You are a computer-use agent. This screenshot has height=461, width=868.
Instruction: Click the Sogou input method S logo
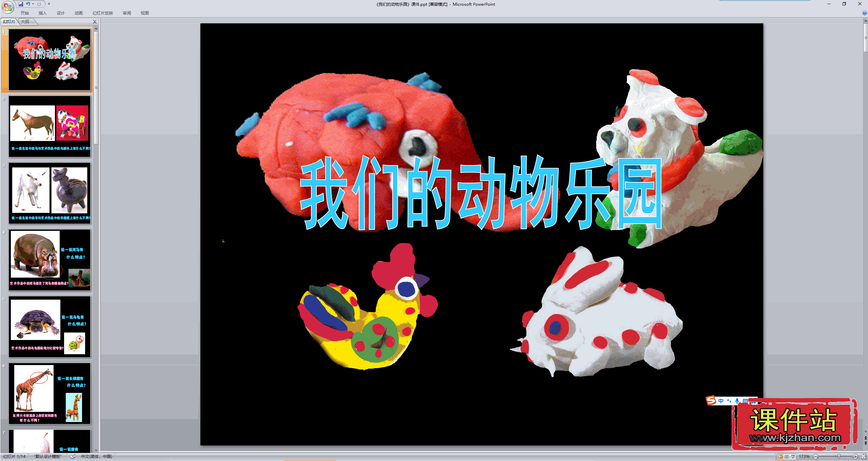711,401
